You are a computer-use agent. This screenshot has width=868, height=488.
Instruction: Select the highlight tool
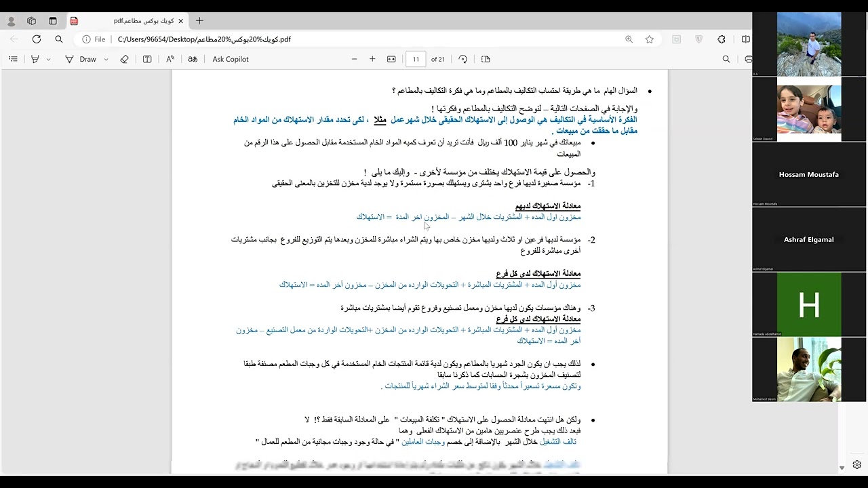(35, 59)
